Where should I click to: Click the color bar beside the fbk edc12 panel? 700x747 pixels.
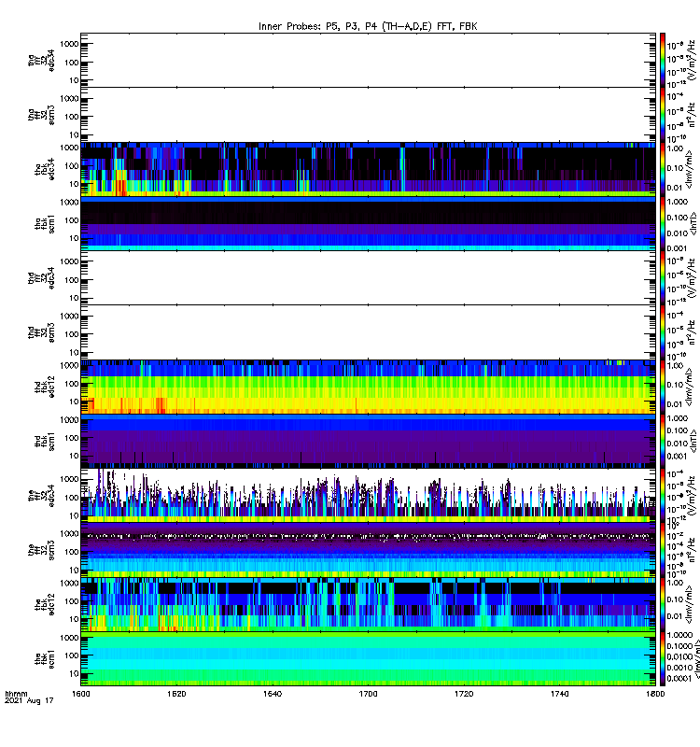pyautogui.click(x=663, y=604)
